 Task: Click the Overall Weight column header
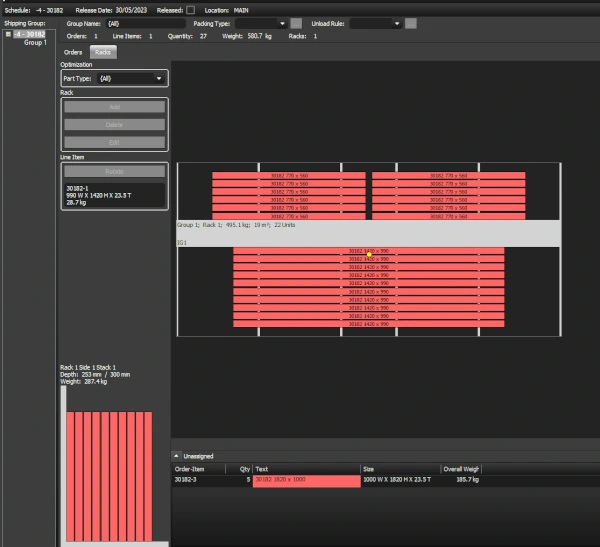click(461, 469)
